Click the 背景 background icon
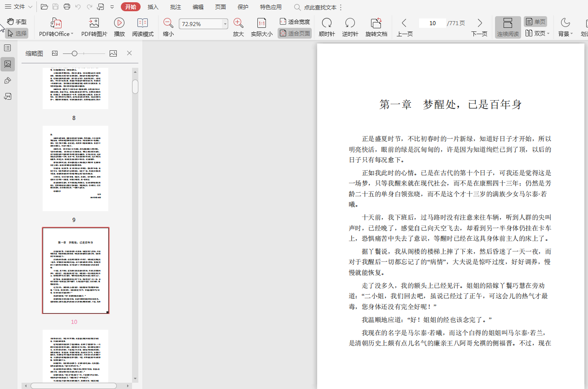Image resolution: width=588 pixels, height=389 pixels. (x=565, y=22)
